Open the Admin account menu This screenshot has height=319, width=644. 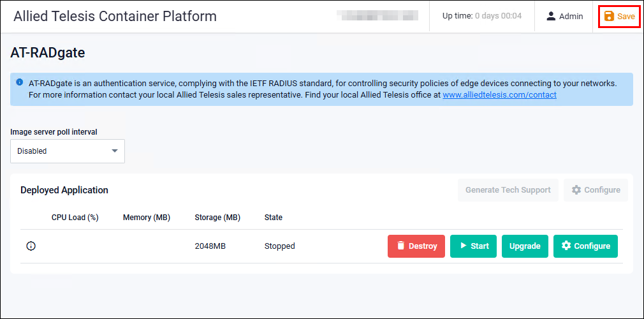[x=564, y=17]
